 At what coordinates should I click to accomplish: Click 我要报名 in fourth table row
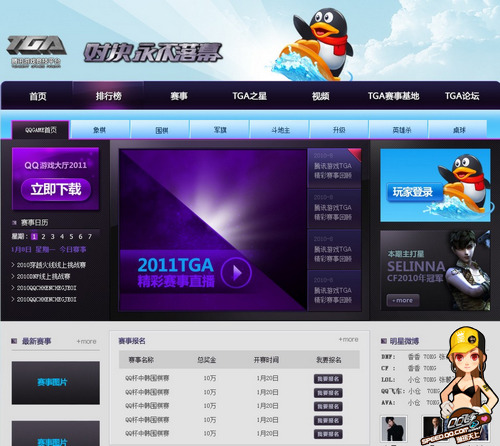tap(328, 420)
